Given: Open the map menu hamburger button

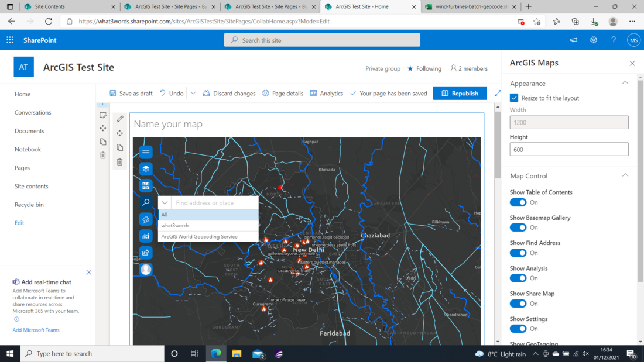Looking at the screenshot, I should click(x=146, y=152).
